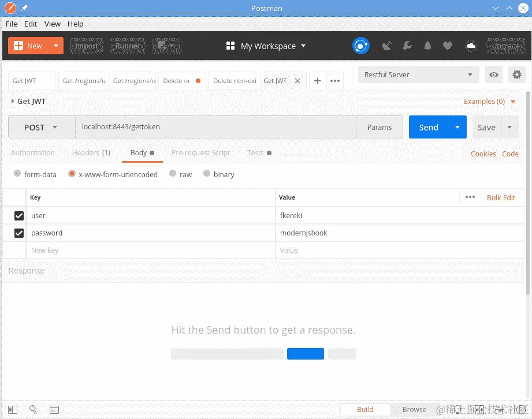Open the key-value table options ellipsis
This screenshot has height=419, width=532.
(470, 197)
